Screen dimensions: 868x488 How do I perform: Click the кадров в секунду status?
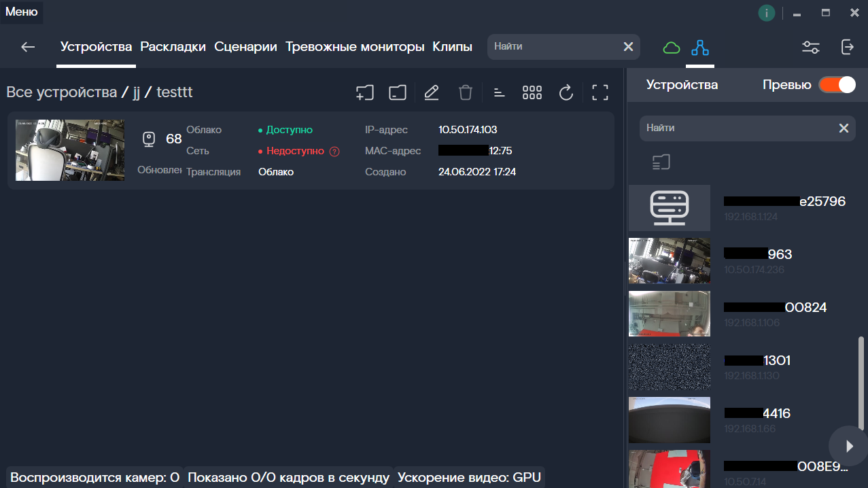288,478
